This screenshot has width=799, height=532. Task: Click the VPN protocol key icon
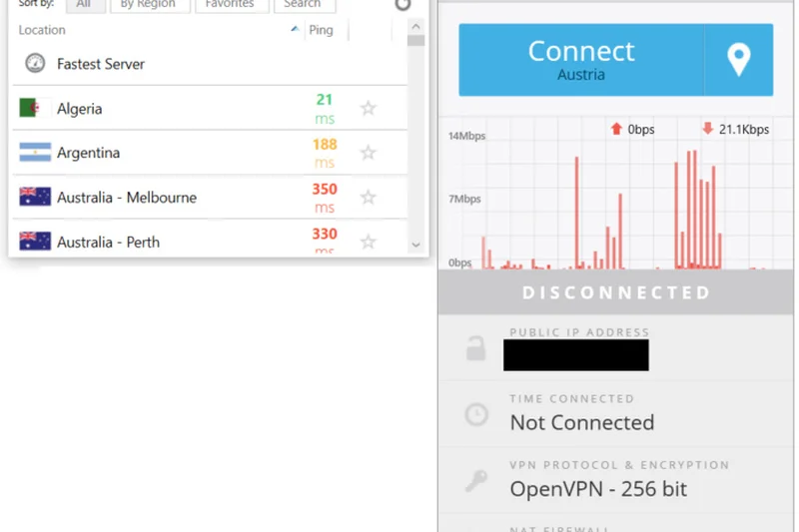pos(476,480)
